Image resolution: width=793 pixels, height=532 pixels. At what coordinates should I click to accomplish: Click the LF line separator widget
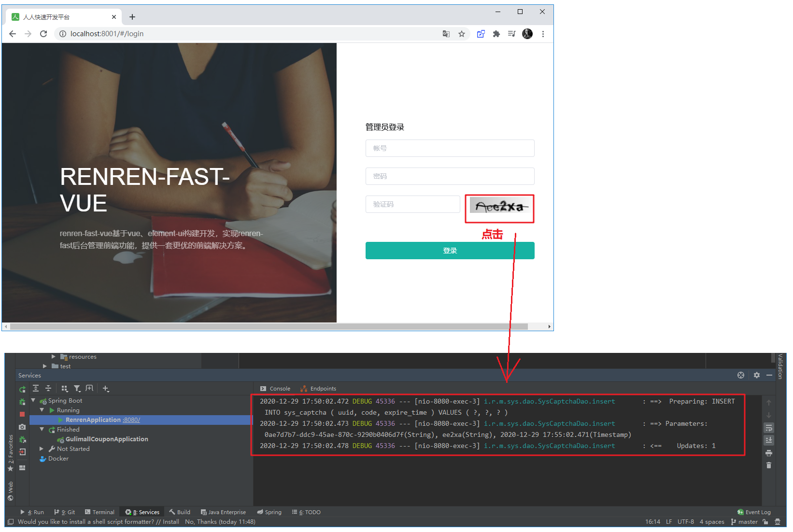[x=669, y=522]
